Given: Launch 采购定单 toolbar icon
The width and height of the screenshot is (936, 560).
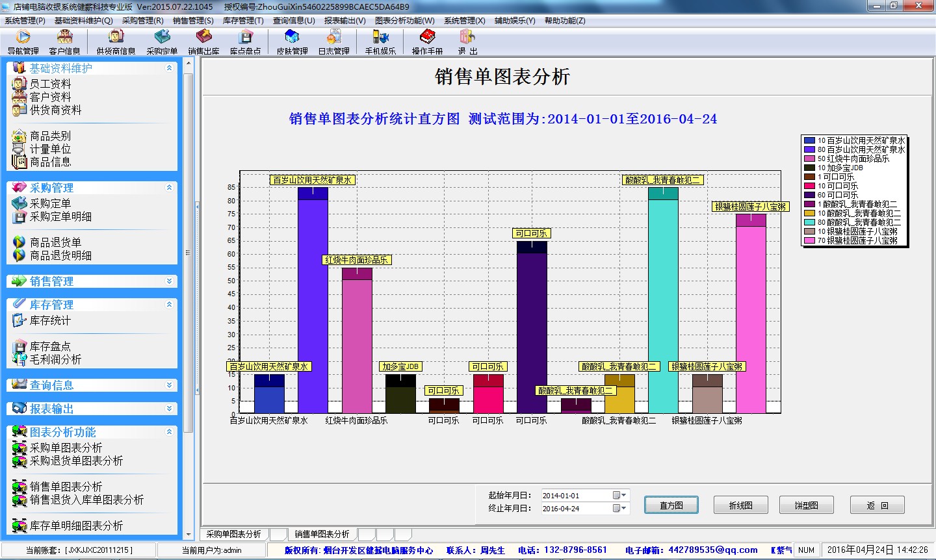Looking at the screenshot, I should (162, 41).
